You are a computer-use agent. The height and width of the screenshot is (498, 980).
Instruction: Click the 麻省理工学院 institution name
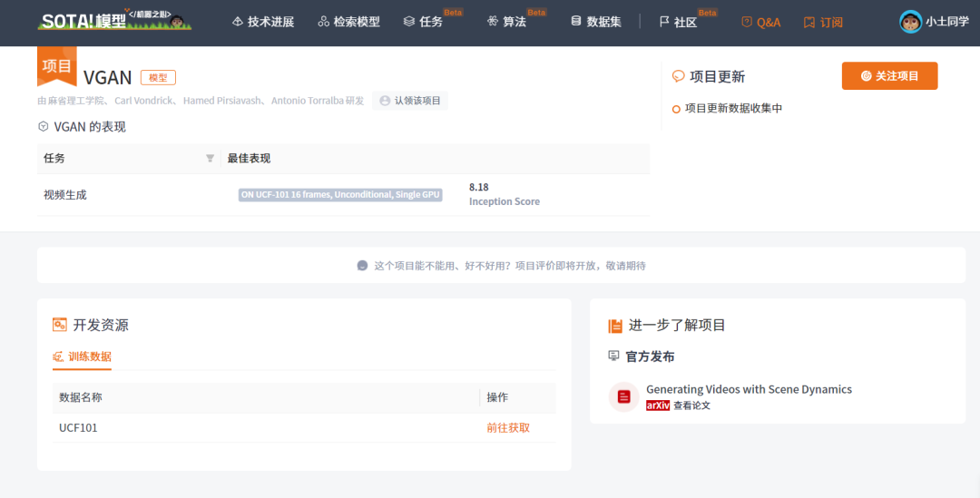point(77,101)
